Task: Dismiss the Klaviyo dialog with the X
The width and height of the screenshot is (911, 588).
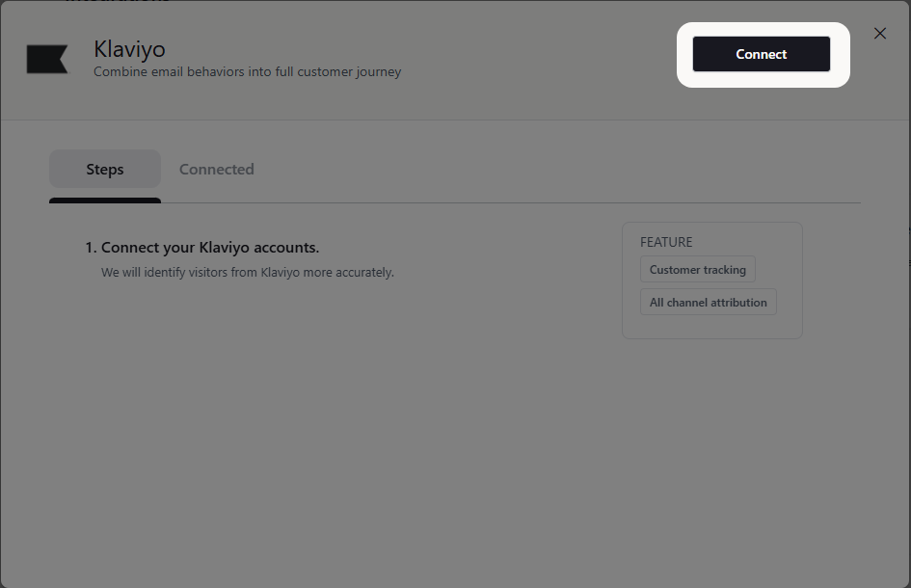Action: 879,33
